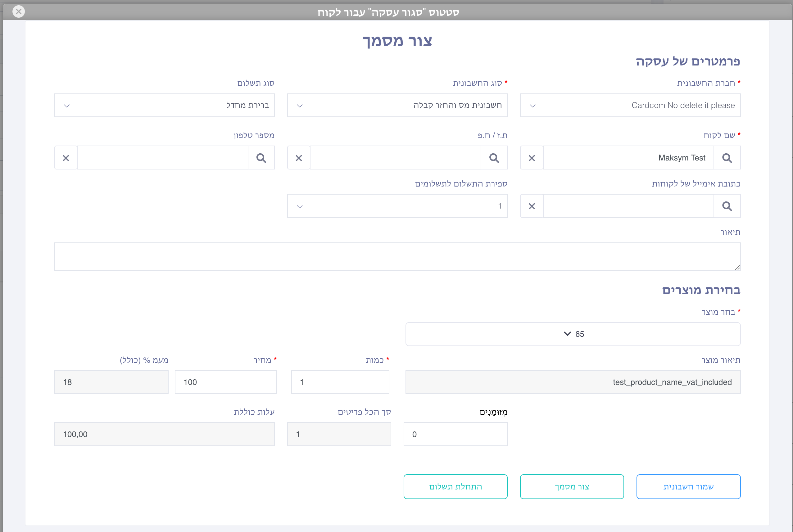Clear the Maksym Test customer name field

click(532, 158)
